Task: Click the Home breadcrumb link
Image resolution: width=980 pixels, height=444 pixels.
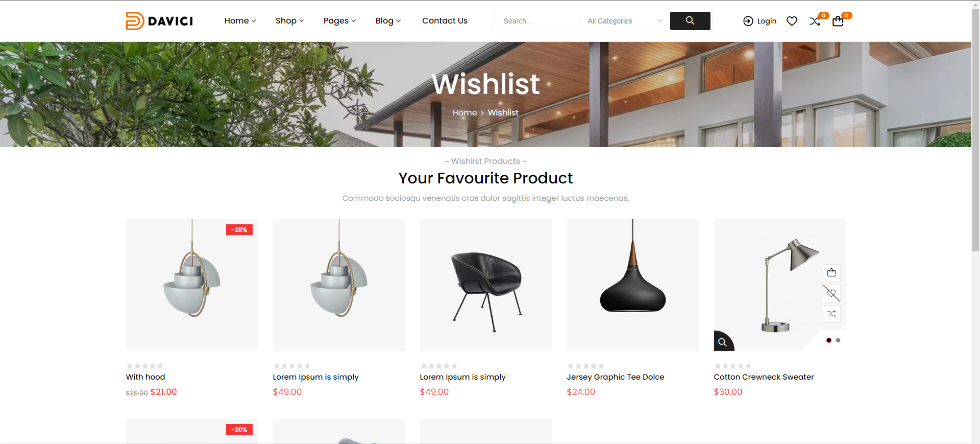Action: 464,112
